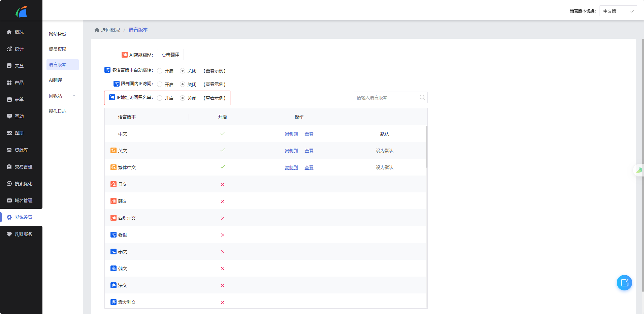Click the language table vertical scrollbar

pos(426,147)
